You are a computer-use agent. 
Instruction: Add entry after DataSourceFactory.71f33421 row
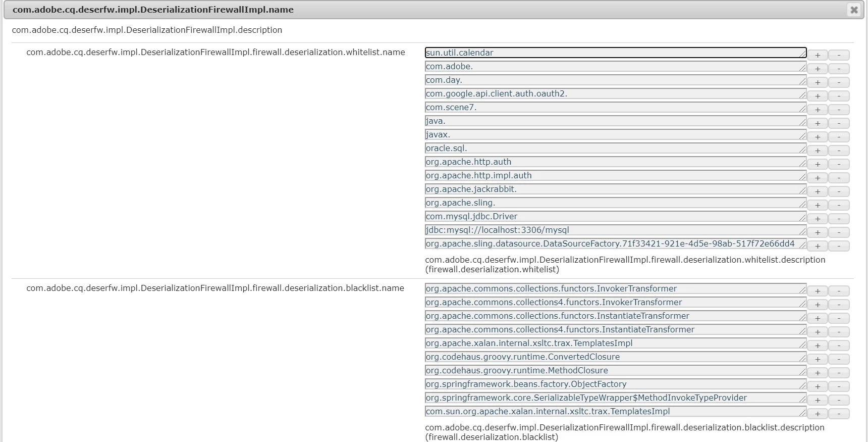click(x=818, y=246)
